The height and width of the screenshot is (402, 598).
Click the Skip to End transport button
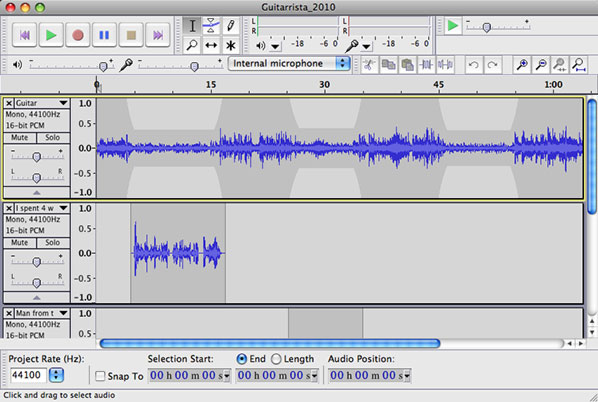coord(158,35)
